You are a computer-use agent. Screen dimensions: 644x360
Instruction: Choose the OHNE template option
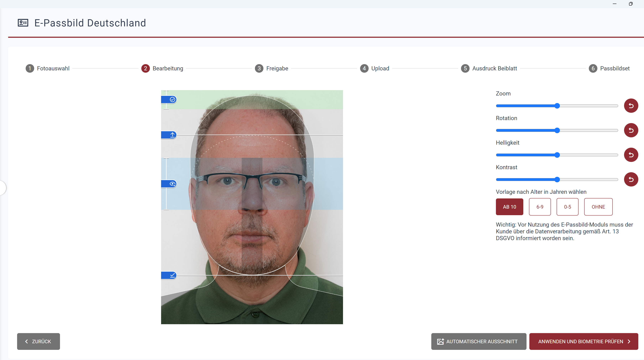(598, 207)
